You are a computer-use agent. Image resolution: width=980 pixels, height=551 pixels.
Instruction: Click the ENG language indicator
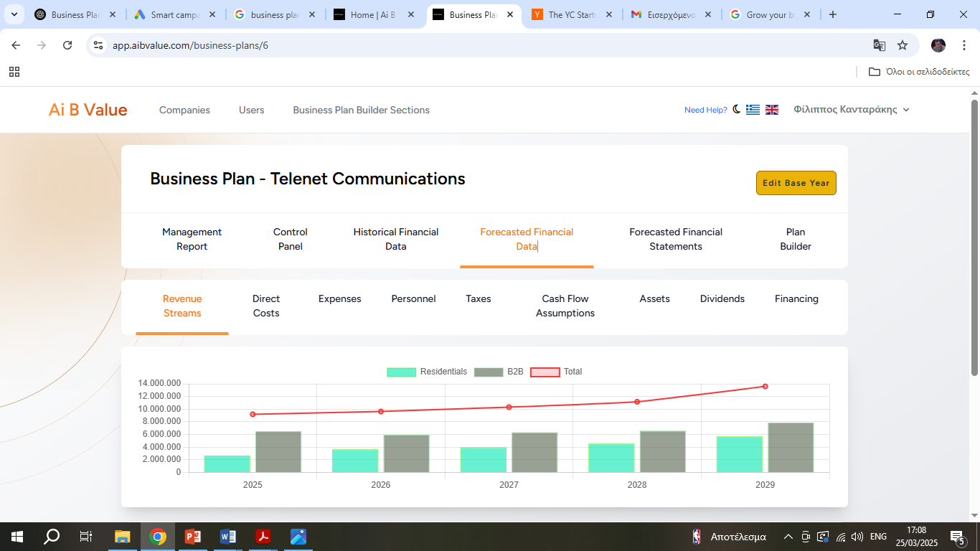coord(878,537)
